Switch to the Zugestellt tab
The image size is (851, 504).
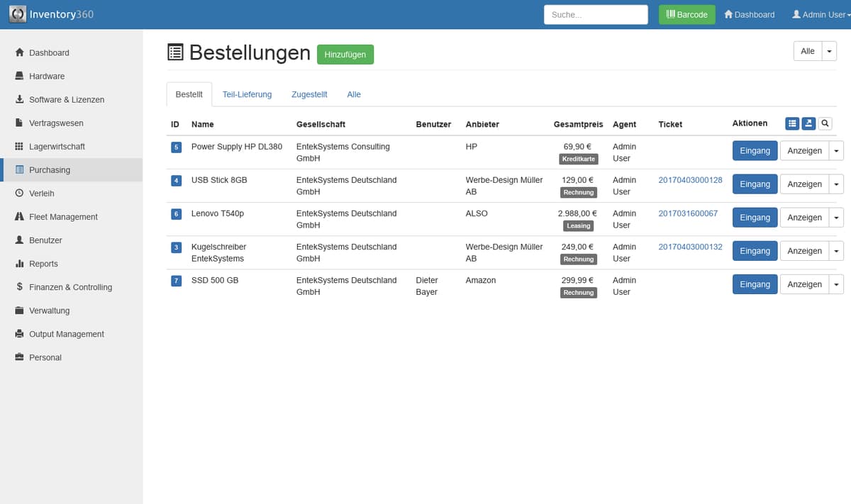[309, 94]
